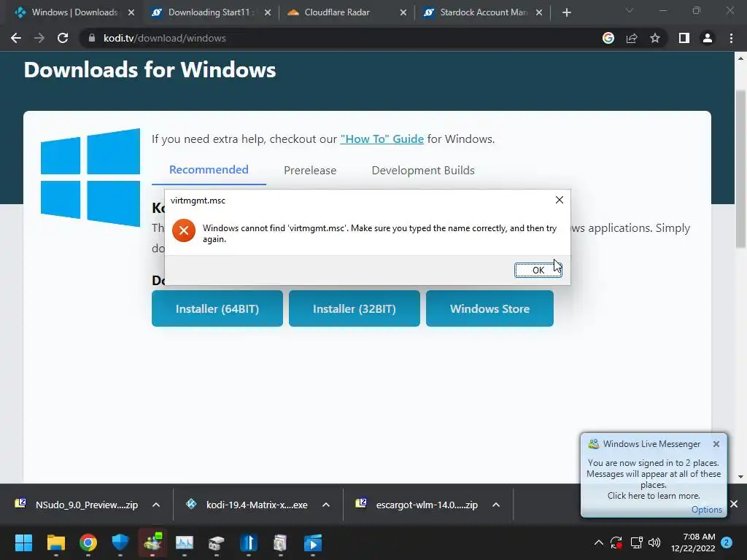747x560 pixels.
Task: Click the site lock icon in address bar
Action: pyautogui.click(x=91, y=38)
